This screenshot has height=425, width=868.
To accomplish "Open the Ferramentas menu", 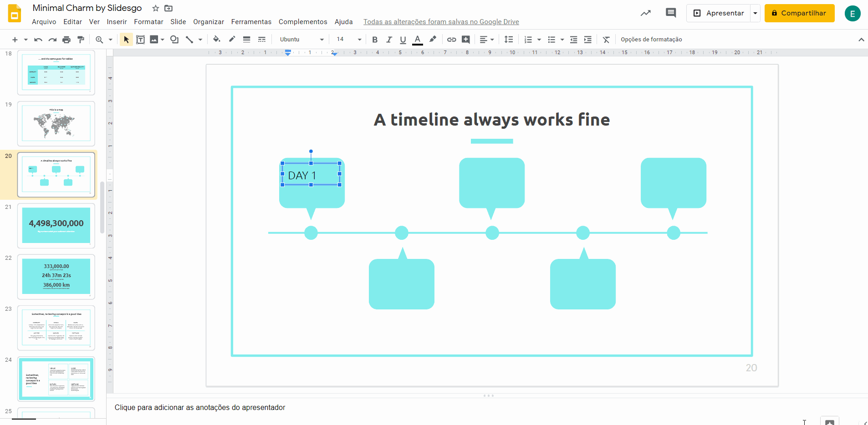I will (x=251, y=22).
